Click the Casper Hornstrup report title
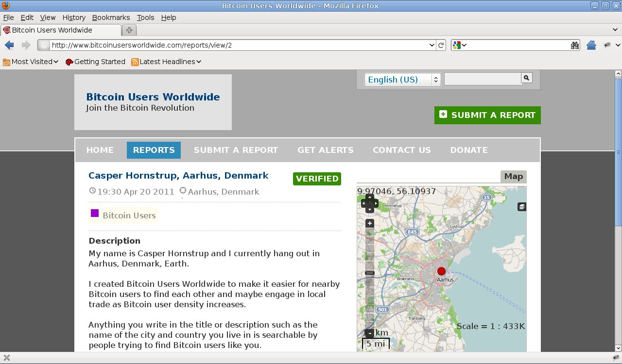The height and width of the screenshot is (364, 622). coord(178,176)
